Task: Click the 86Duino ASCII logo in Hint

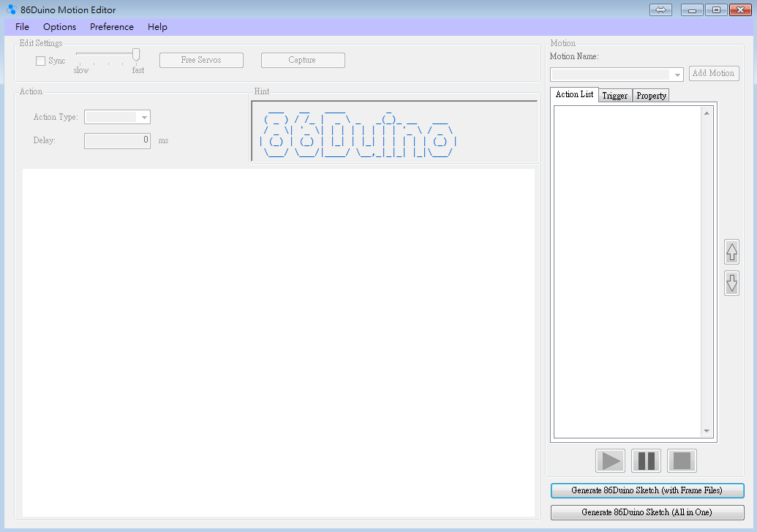Action: point(358,134)
